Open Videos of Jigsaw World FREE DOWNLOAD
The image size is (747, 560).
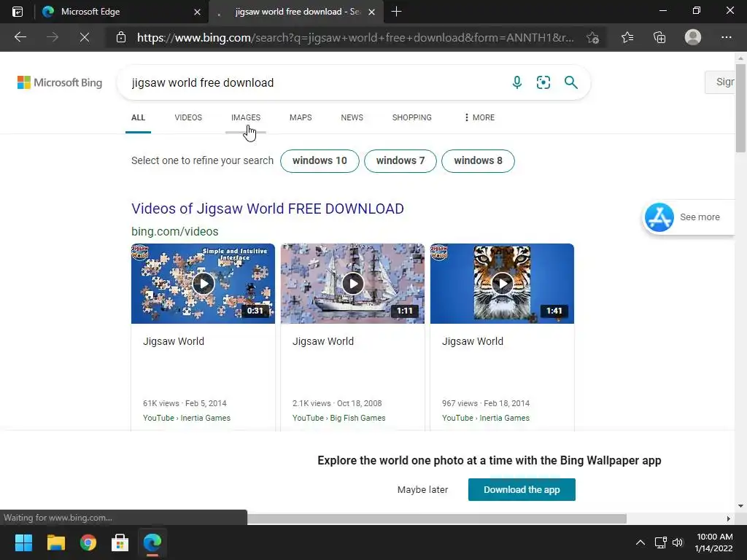(268, 209)
